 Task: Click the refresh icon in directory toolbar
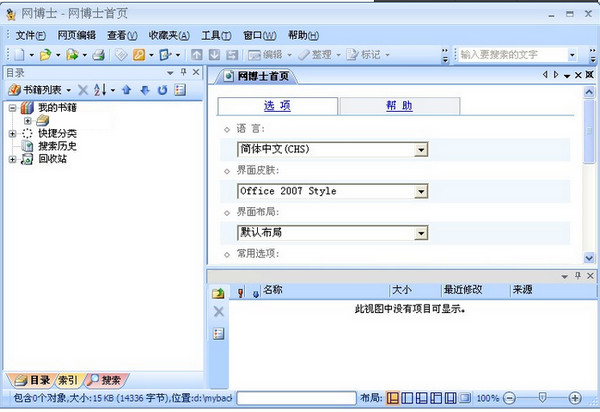pyautogui.click(x=161, y=90)
